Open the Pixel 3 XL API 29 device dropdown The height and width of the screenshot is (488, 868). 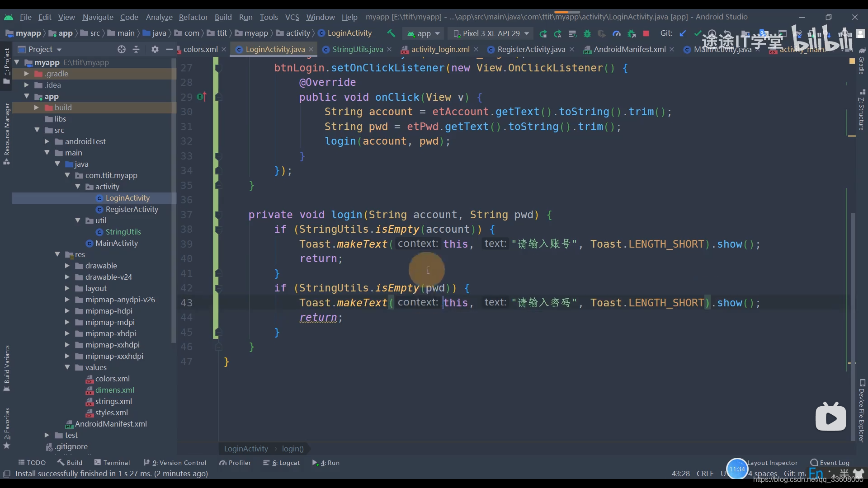pos(491,33)
